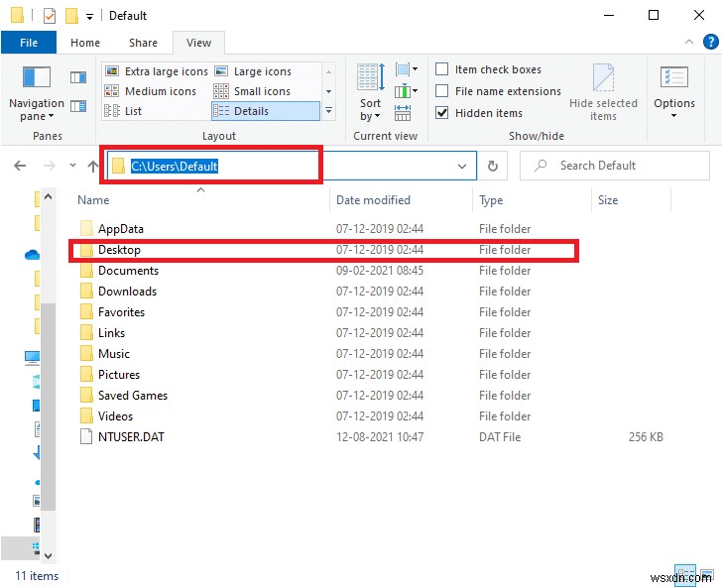
Task: Click the Forward arrow
Action: click(49, 166)
